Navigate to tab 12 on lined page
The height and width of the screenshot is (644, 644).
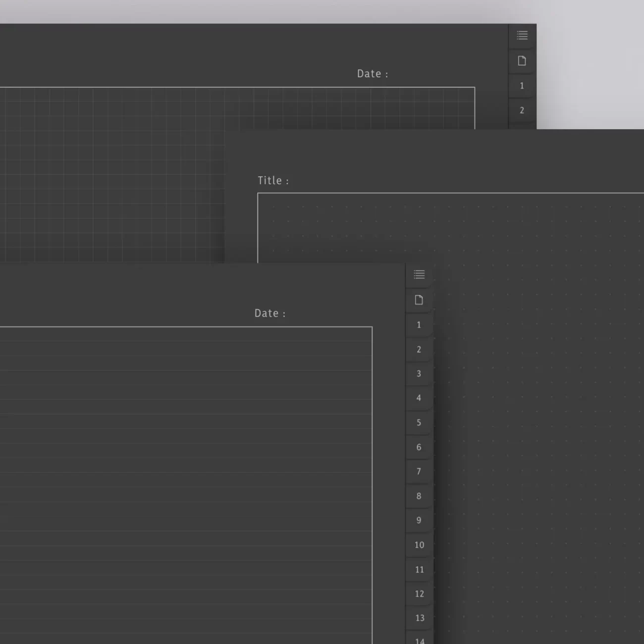coord(419,593)
